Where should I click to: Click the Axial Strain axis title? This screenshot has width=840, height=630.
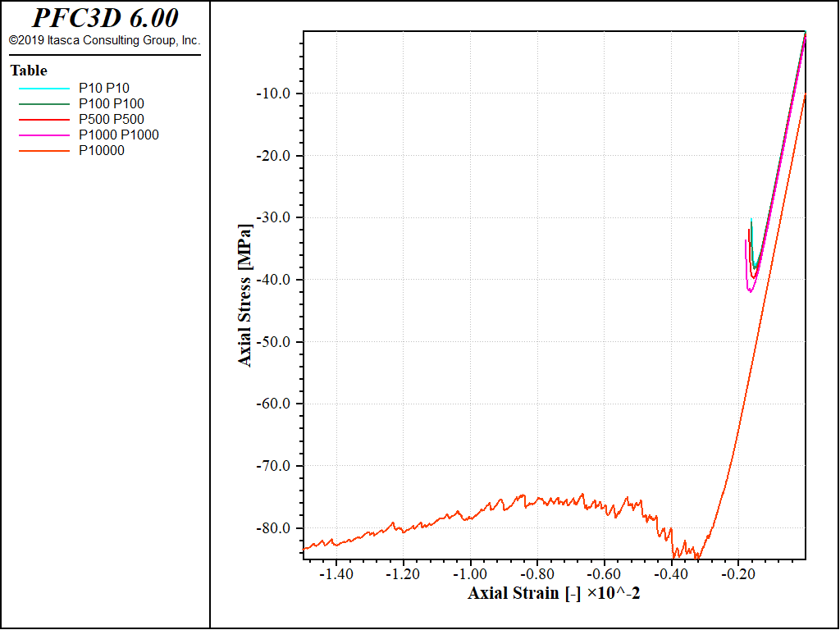[554, 593]
